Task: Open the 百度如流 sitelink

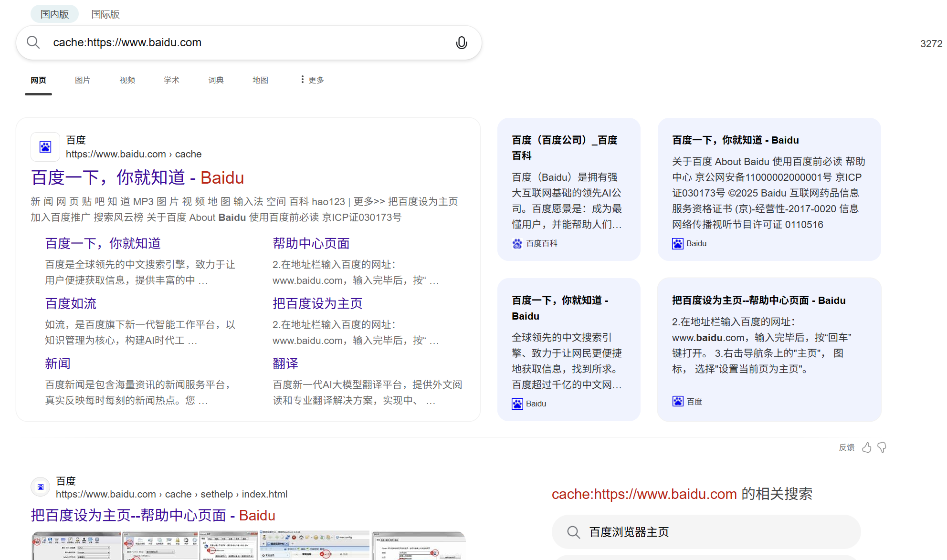Action: point(70,303)
